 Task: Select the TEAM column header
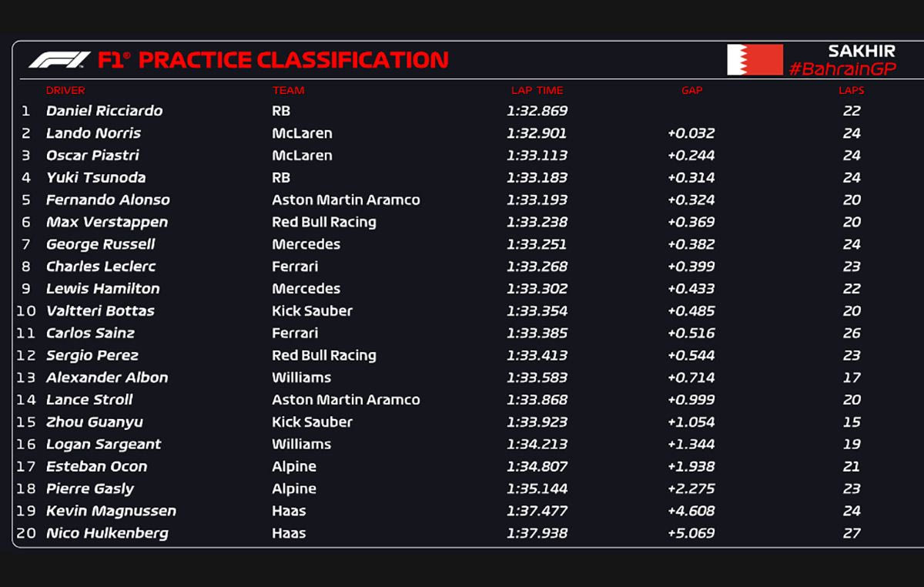pyautogui.click(x=288, y=90)
